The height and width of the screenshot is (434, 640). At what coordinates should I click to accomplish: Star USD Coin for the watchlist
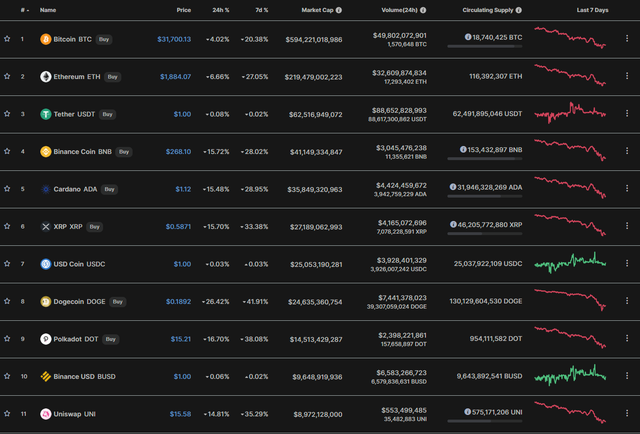click(x=7, y=264)
